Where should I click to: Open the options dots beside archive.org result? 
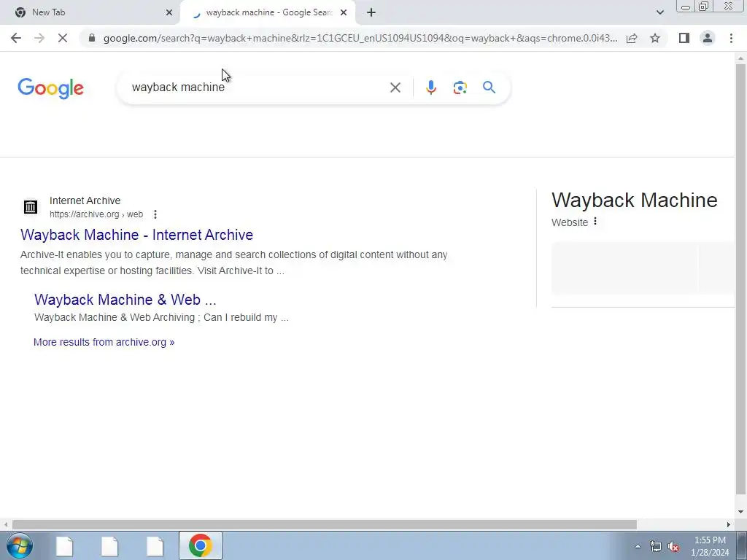tap(155, 214)
